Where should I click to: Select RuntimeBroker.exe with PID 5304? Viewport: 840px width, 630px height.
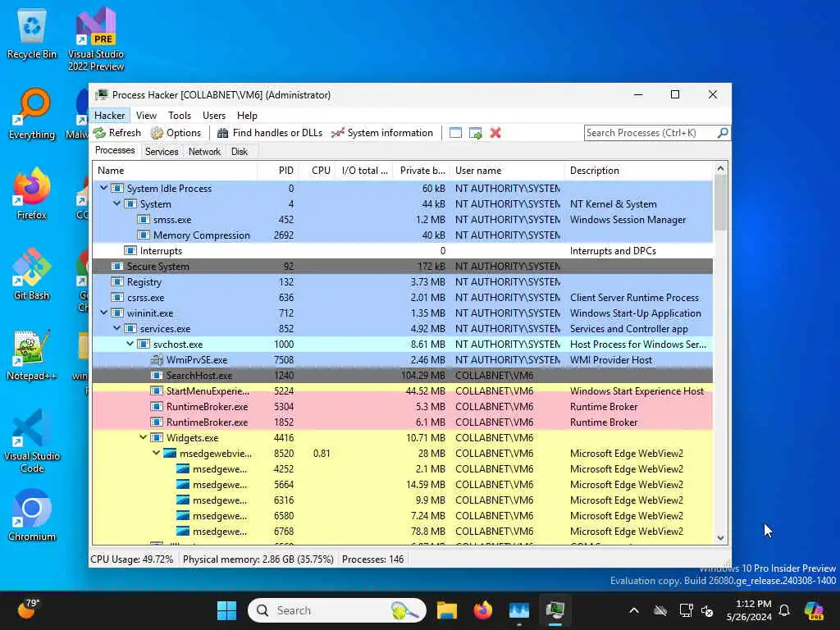pyautogui.click(x=402, y=407)
